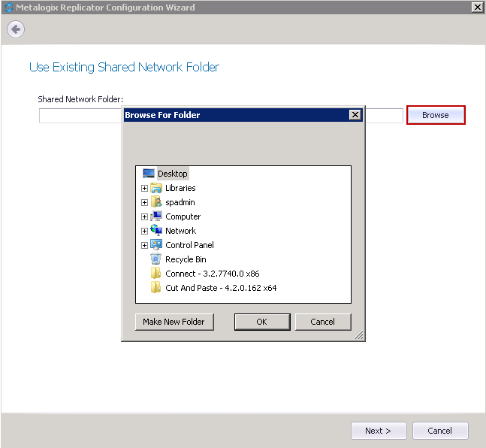Expand the Control Panel node

(x=144, y=245)
